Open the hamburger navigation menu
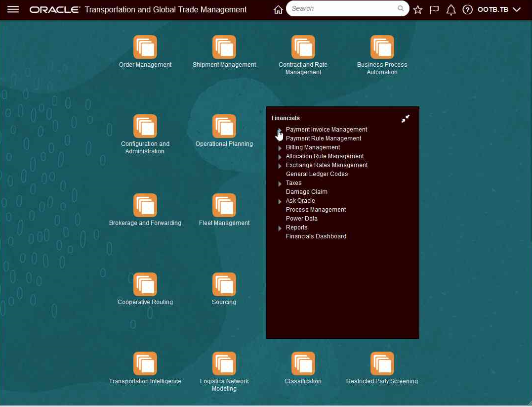This screenshot has width=532, height=407. point(13,9)
